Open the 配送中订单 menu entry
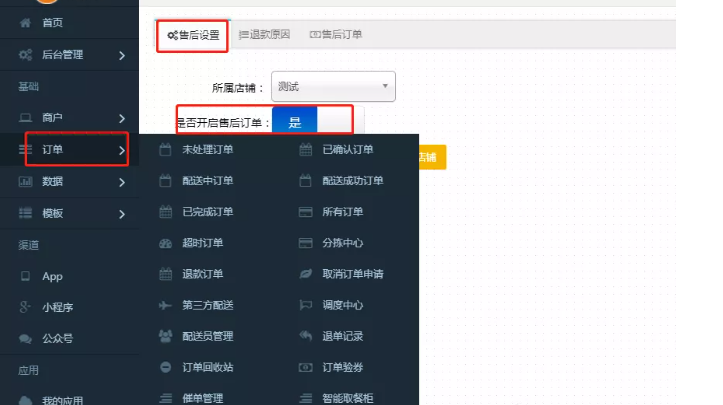The width and height of the screenshot is (723, 405). click(207, 180)
